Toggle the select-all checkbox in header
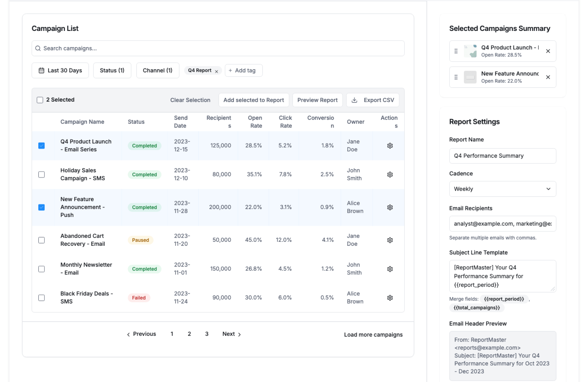The width and height of the screenshot is (588, 382). pos(40,100)
